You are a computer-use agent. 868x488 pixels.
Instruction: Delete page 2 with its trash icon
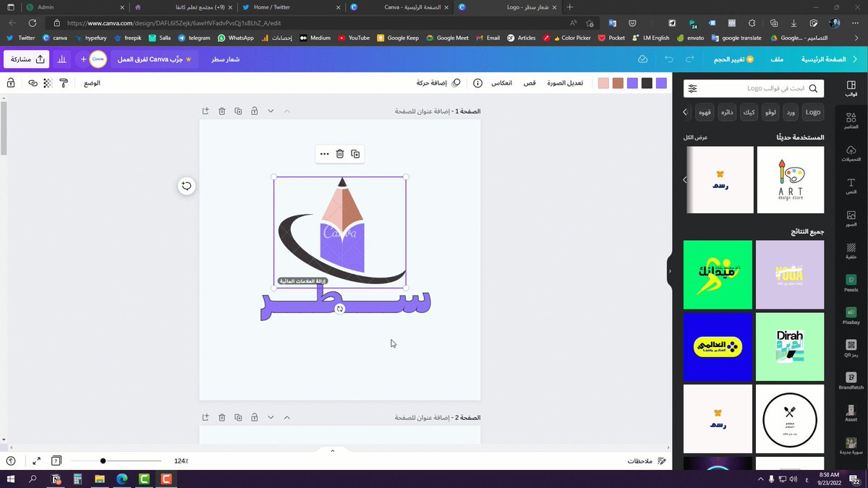point(222,417)
